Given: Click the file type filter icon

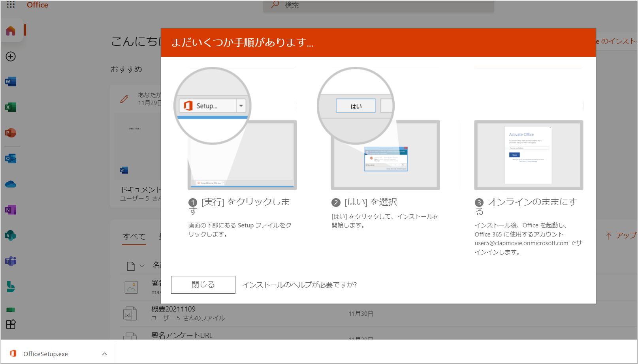Looking at the screenshot, I should coord(131,266).
